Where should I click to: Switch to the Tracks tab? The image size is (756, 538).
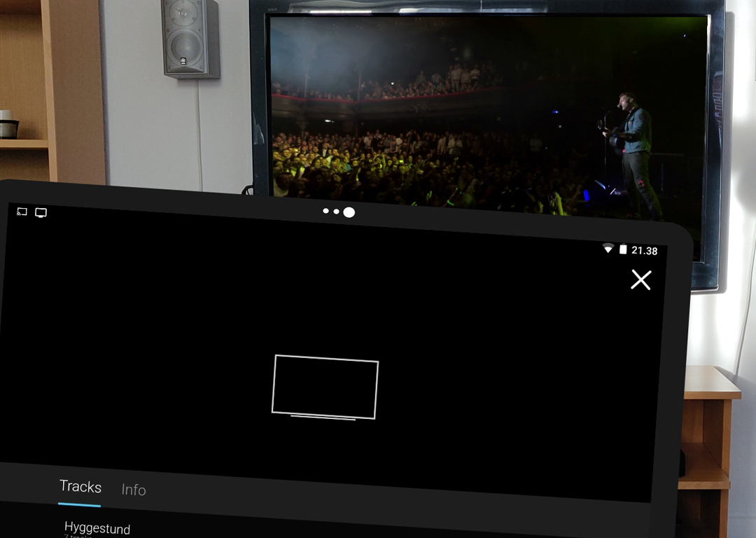pos(80,486)
